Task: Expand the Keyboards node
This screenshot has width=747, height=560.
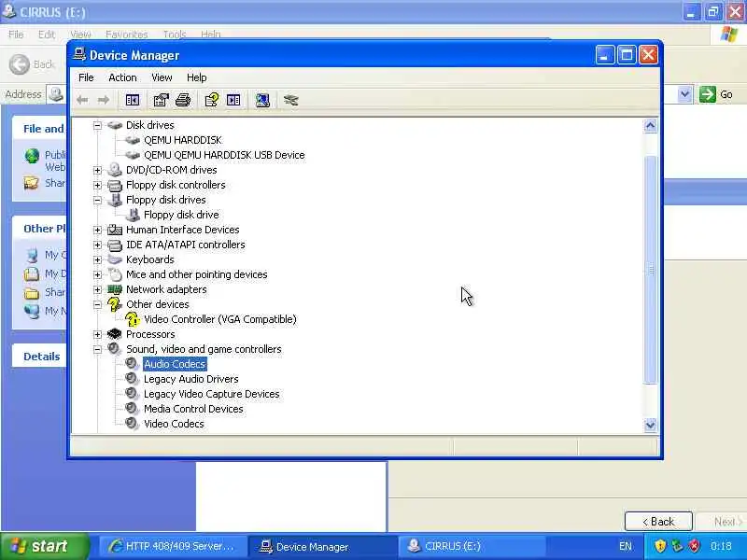Action: pos(98,260)
